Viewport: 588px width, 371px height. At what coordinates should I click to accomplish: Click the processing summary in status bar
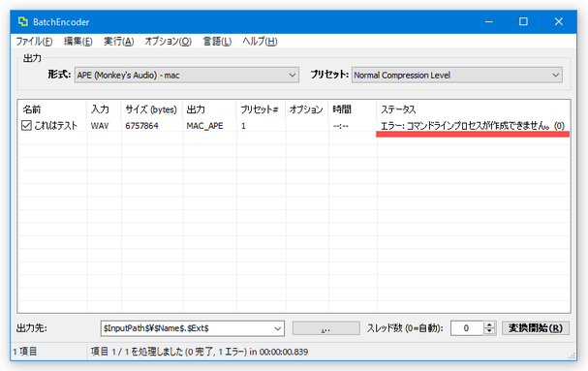200,352
